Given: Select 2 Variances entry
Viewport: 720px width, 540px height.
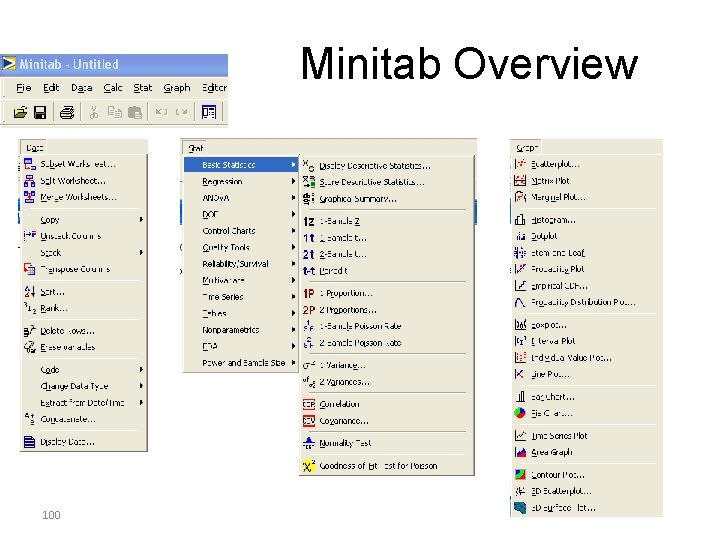Looking at the screenshot, I should pos(387,382).
